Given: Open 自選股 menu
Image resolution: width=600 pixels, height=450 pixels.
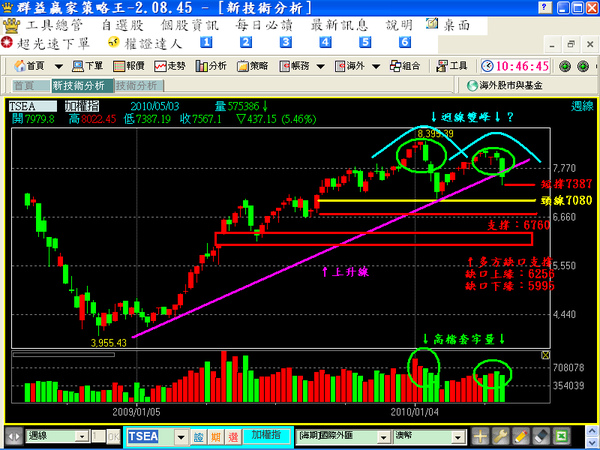Looking at the screenshot, I should coord(122,26).
